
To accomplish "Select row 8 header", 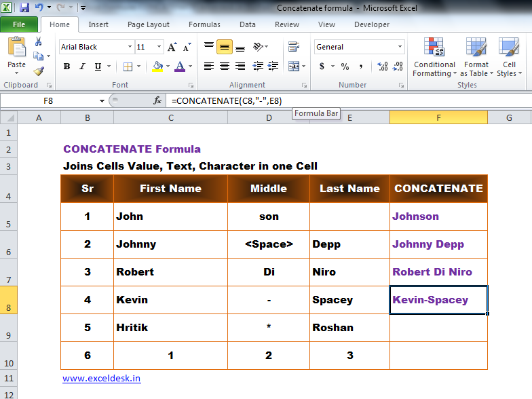I will coord(8,300).
